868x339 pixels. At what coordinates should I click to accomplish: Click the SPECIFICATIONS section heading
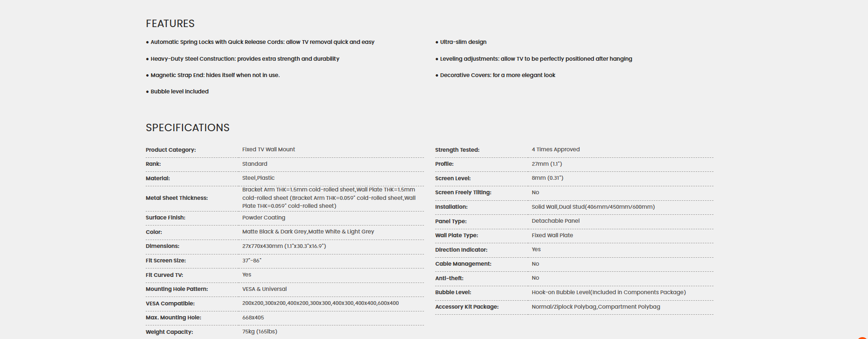click(x=187, y=127)
